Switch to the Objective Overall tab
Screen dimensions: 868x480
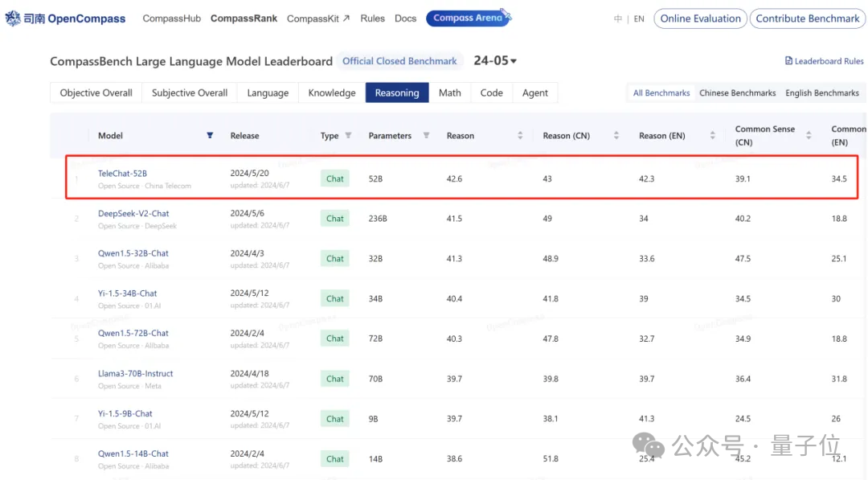96,93
